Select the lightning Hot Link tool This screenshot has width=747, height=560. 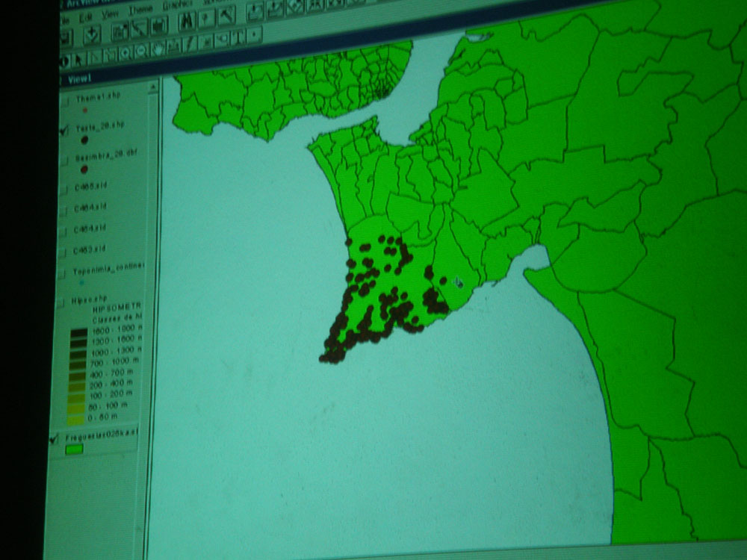[x=190, y=44]
